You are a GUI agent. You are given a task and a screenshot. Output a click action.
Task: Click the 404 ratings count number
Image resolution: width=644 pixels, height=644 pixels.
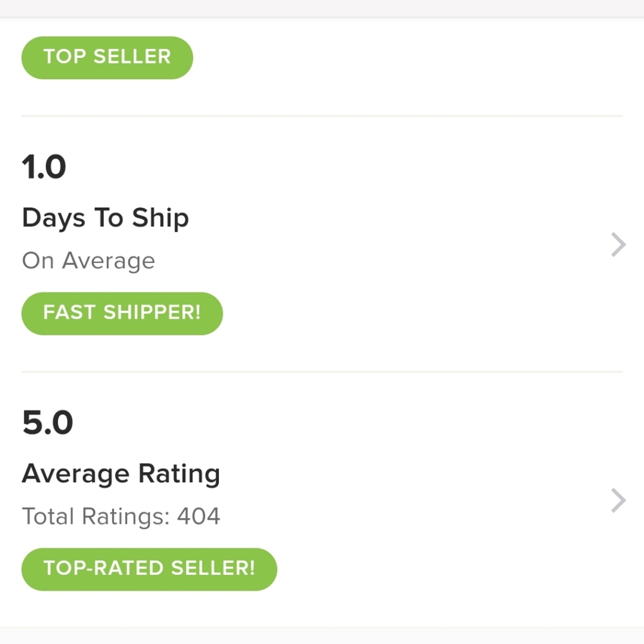[x=199, y=516]
